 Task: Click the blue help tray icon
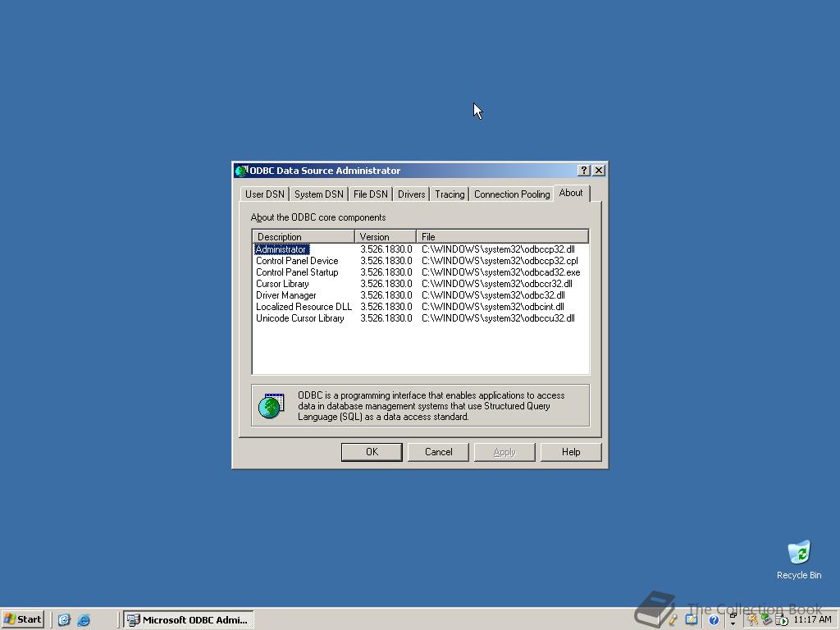click(x=714, y=620)
